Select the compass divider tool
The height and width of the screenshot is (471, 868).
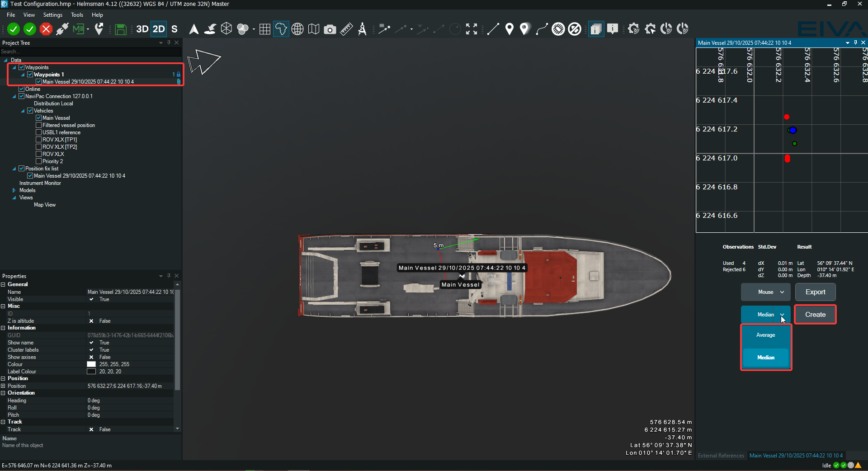(x=362, y=29)
